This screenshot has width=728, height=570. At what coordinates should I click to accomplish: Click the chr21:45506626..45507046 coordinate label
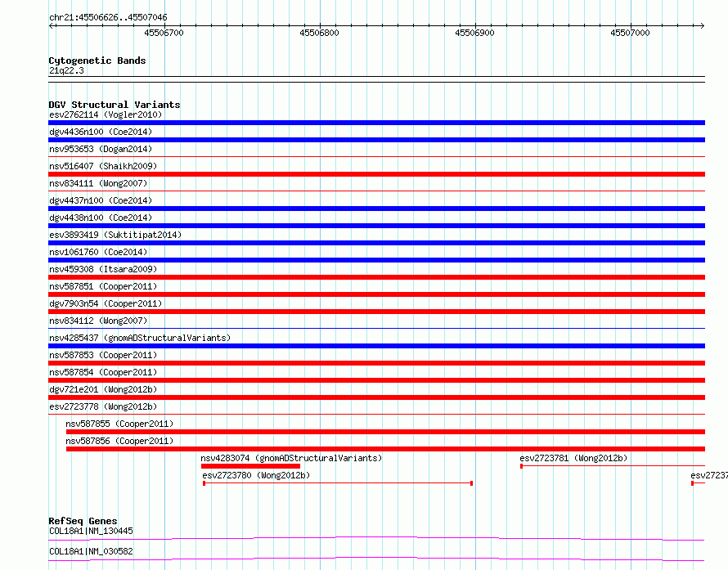108,17
